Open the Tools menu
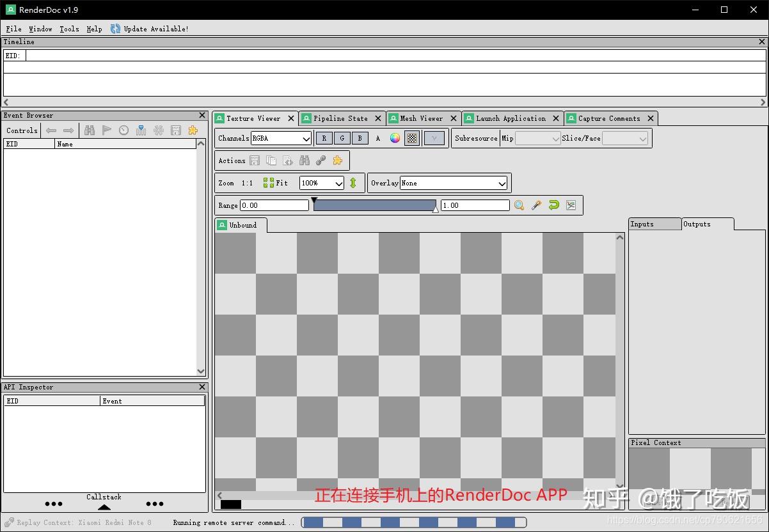 (x=69, y=29)
